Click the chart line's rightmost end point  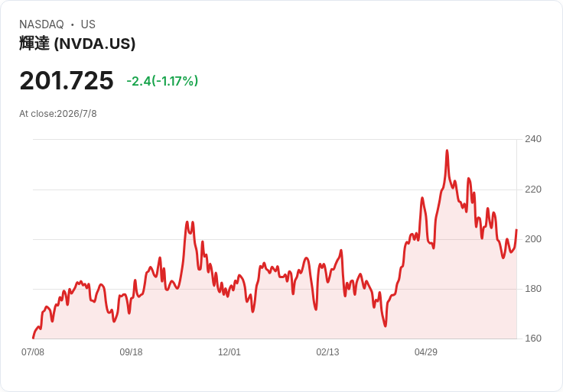(516, 230)
